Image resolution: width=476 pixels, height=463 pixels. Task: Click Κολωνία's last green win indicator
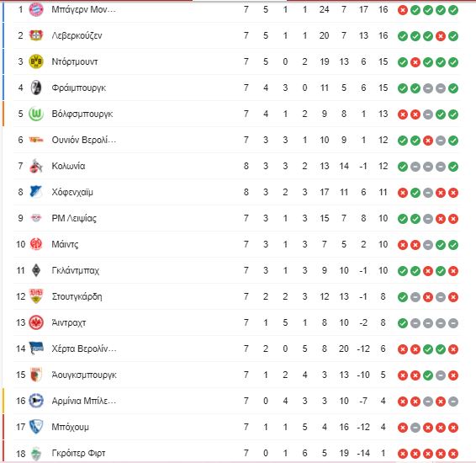(453, 167)
